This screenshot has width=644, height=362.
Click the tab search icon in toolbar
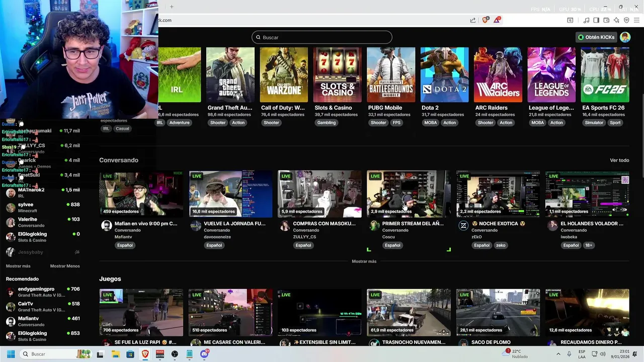[x=570, y=20]
